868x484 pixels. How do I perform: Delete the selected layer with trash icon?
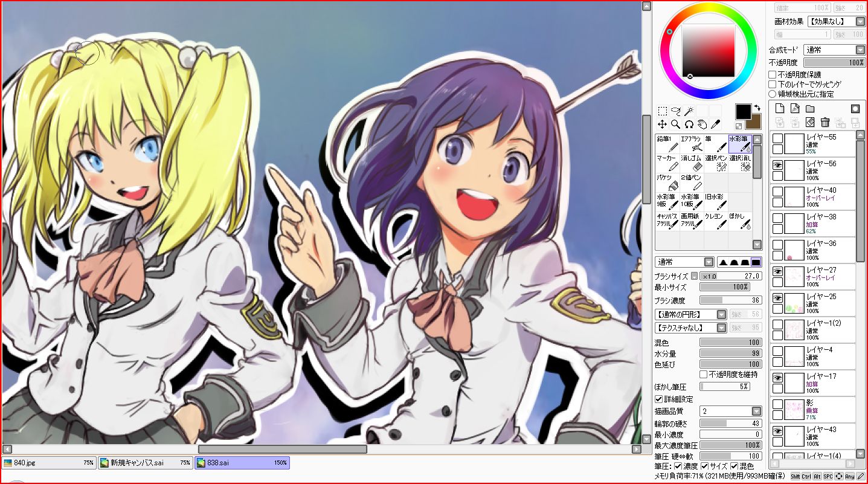[x=825, y=122]
